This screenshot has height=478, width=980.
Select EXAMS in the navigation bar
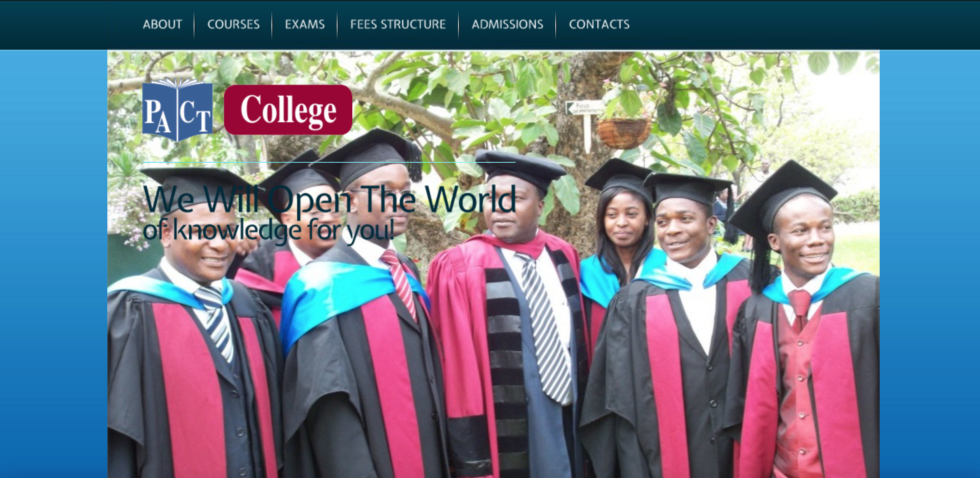coord(304,25)
